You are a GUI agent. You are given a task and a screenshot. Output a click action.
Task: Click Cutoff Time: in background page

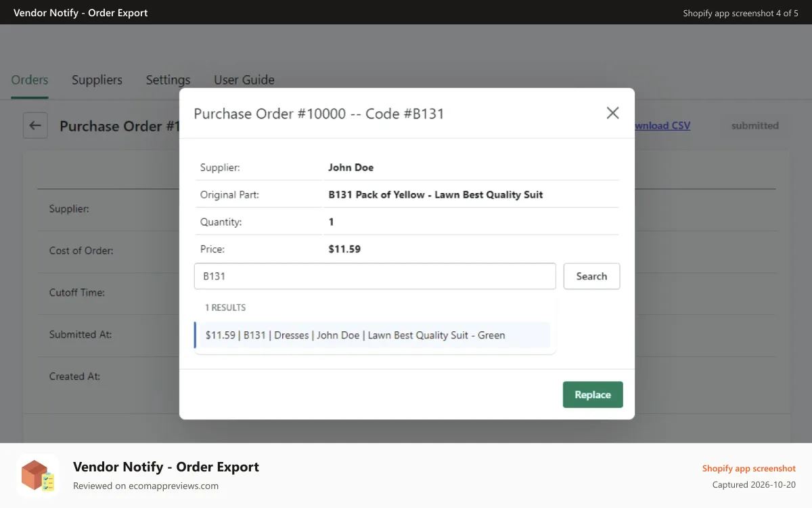[76, 293]
